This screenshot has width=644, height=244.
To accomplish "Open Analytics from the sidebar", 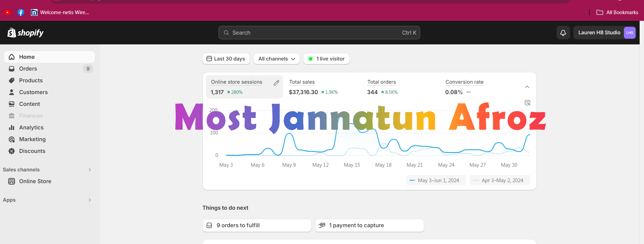I will (x=31, y=127).
